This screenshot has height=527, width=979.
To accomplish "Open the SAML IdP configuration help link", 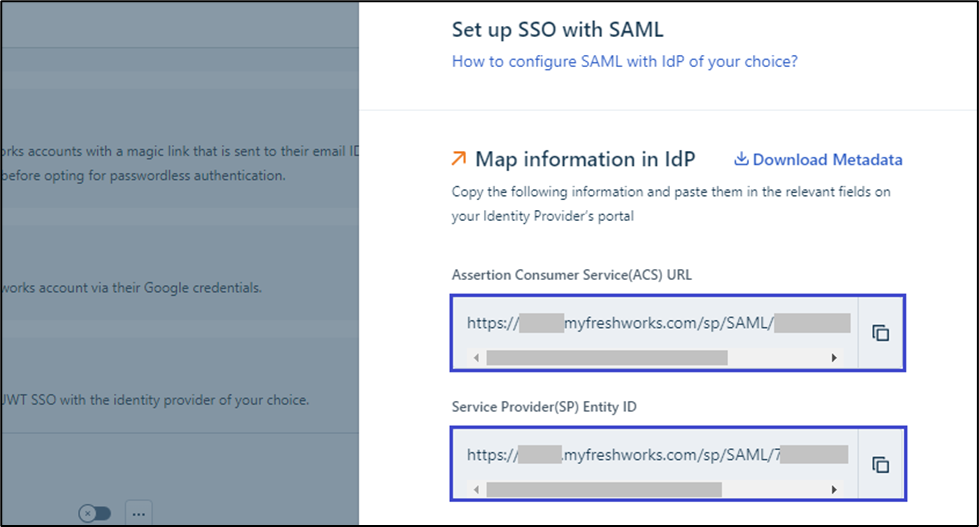I will pos(624,61).
